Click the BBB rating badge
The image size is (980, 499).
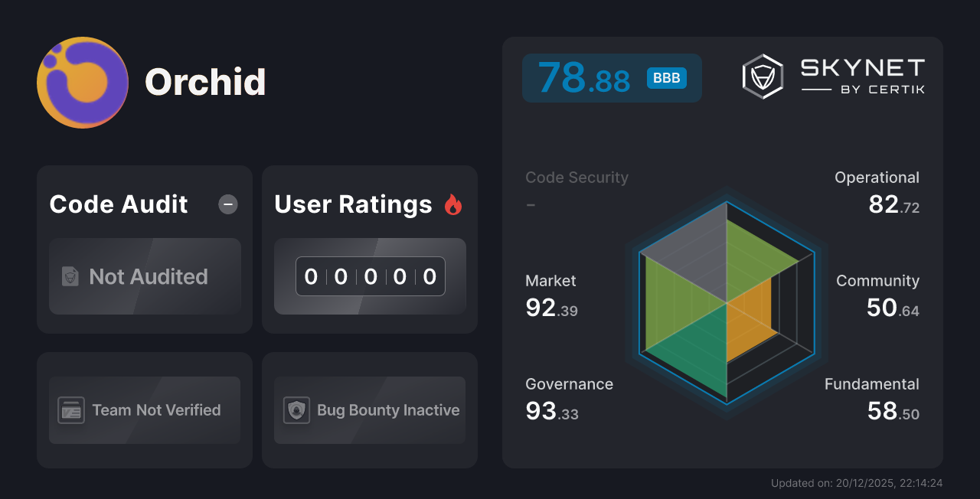click(x=665, y=77)
